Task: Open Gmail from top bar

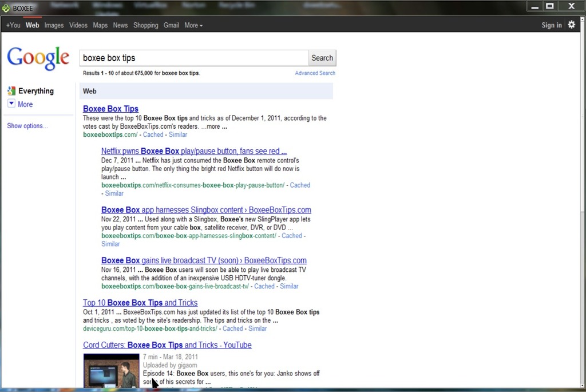Action: click(171, 25)
